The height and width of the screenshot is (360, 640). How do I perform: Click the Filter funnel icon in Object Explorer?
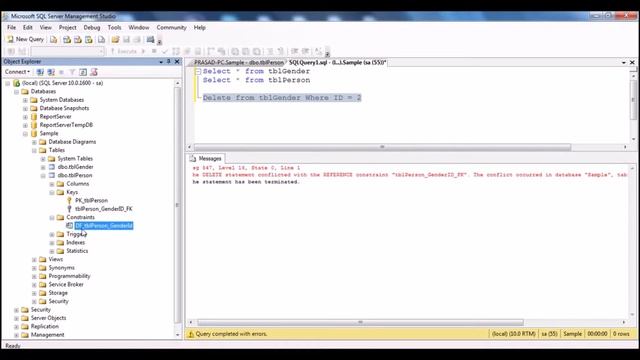tap(72, 72)
